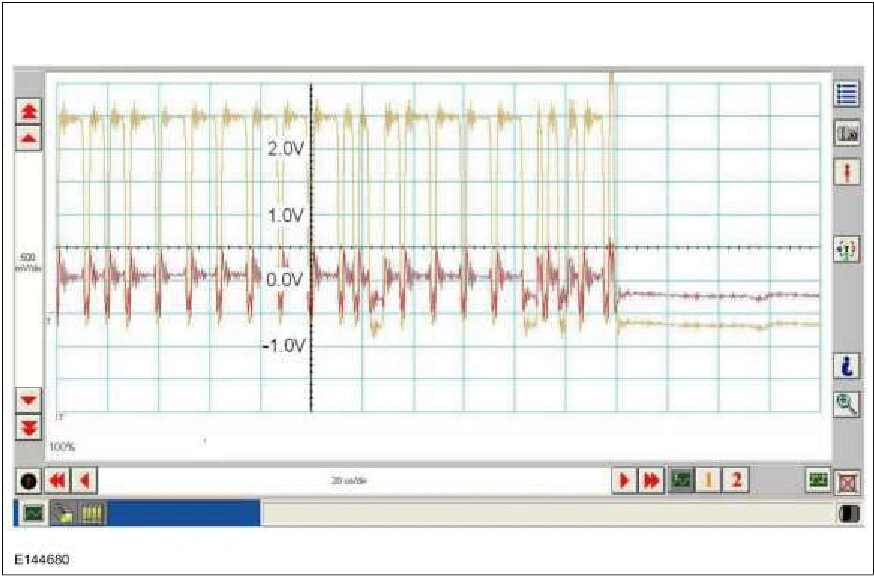Image resolution: width=874 pixels, height=576 pixels.
Task: Click the red double left arrow button
Action: pos(57,481)
